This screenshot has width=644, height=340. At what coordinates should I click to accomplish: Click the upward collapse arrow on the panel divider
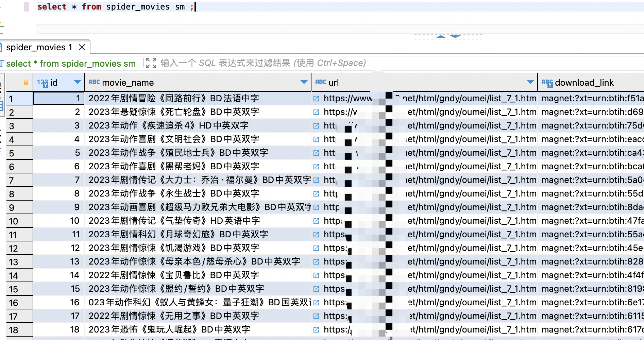(x=441, y=36)
